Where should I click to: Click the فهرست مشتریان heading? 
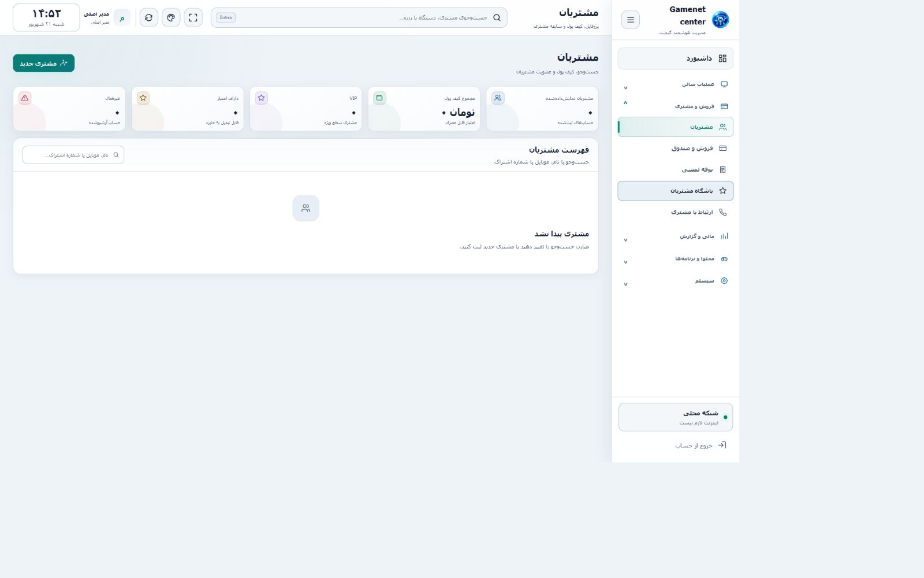(x=559, y=150)
